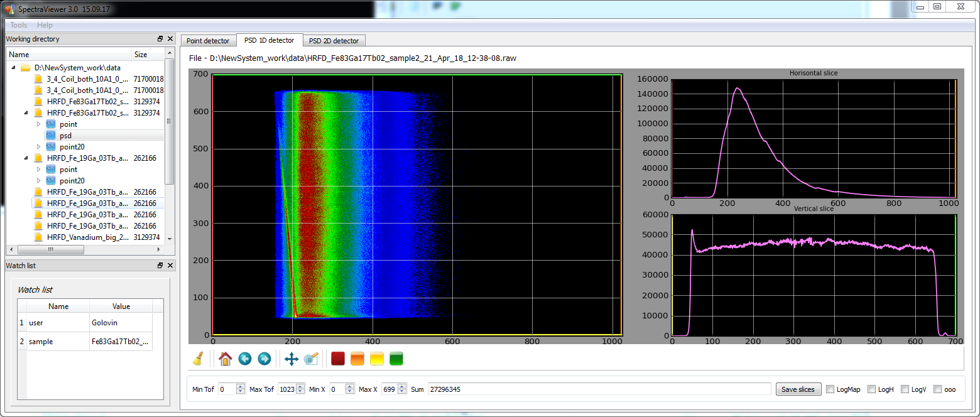
Task: Toggle the LogH checkbox
Action: click(x=871, y=389)
